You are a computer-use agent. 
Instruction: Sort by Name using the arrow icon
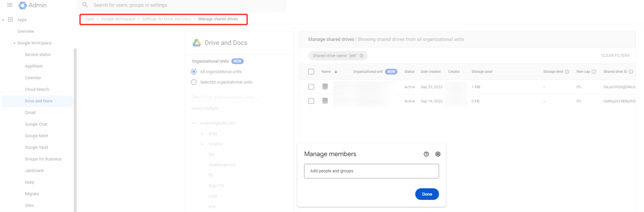tap(336, 72)
